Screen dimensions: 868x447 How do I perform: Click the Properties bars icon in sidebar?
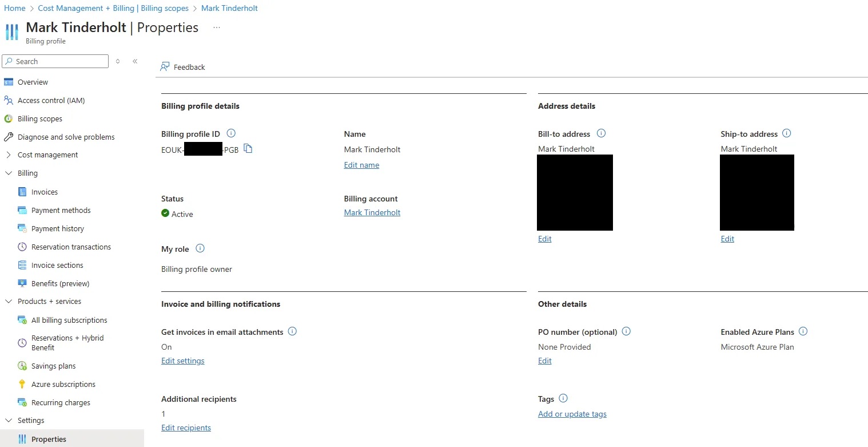22,439
